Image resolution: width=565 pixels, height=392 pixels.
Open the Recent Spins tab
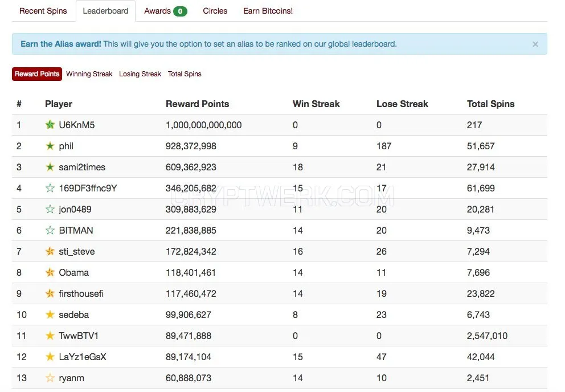coord(43,11)
